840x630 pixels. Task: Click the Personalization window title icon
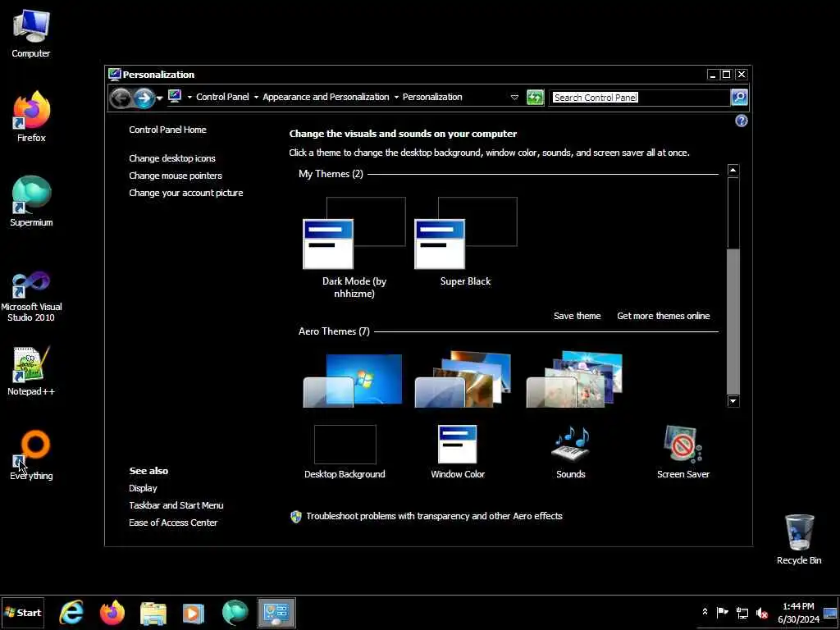pyautogui.click(x=114, y=74)
